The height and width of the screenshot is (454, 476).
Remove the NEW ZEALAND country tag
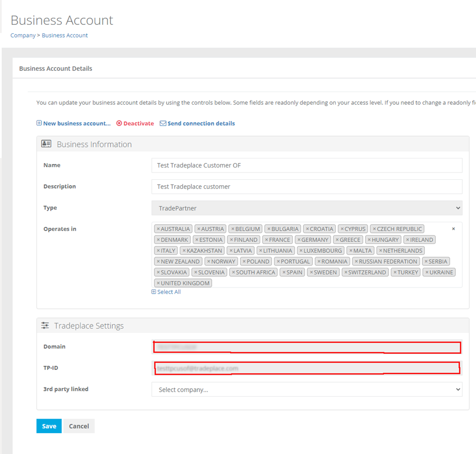coord(158,262)
